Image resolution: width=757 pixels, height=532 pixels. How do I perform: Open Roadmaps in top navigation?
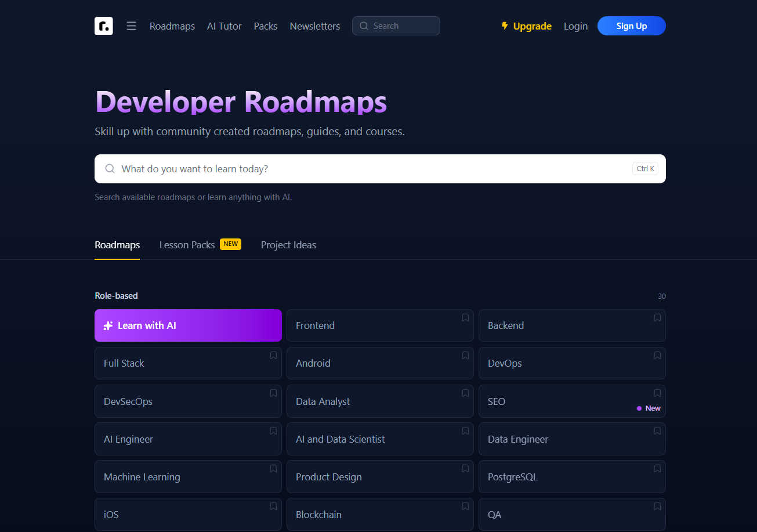click(172, 26)
